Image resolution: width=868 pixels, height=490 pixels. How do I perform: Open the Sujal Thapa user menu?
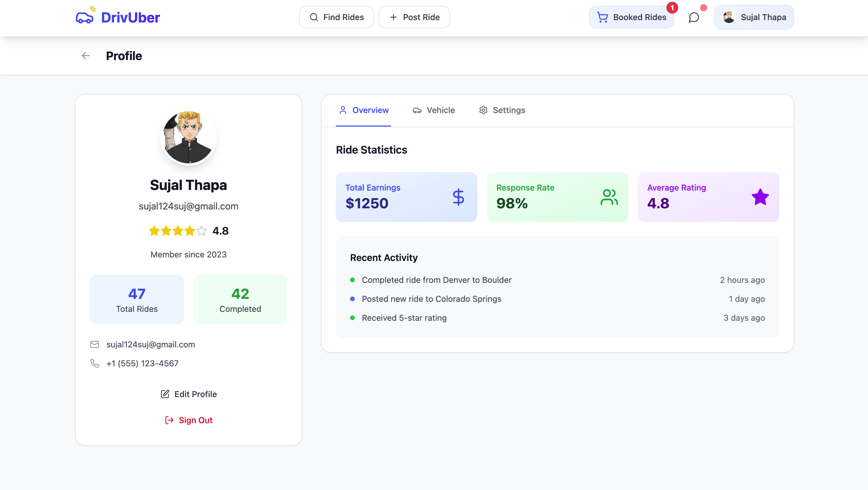tap(754, 17)
